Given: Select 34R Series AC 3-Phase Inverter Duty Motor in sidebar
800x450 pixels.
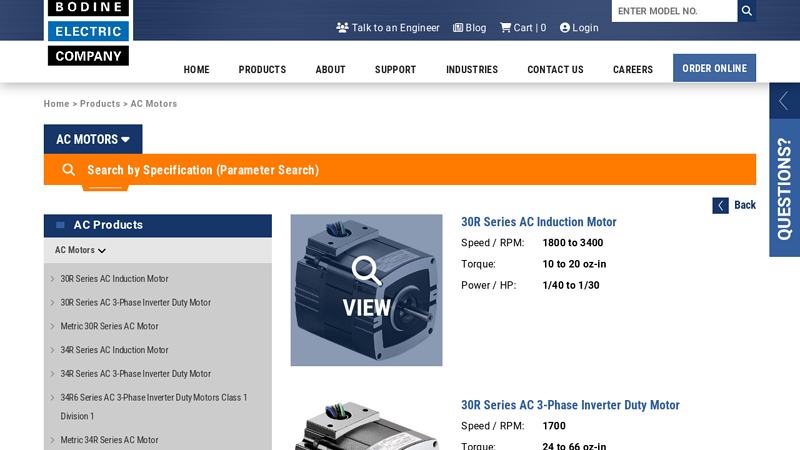Looking at the screenshot, I should tap(135, 373).
